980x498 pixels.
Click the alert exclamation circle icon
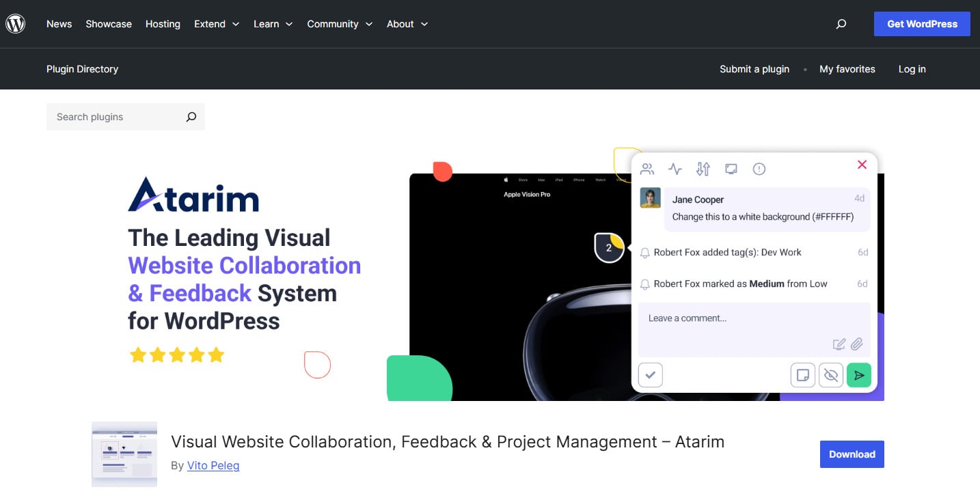point(759,169)
